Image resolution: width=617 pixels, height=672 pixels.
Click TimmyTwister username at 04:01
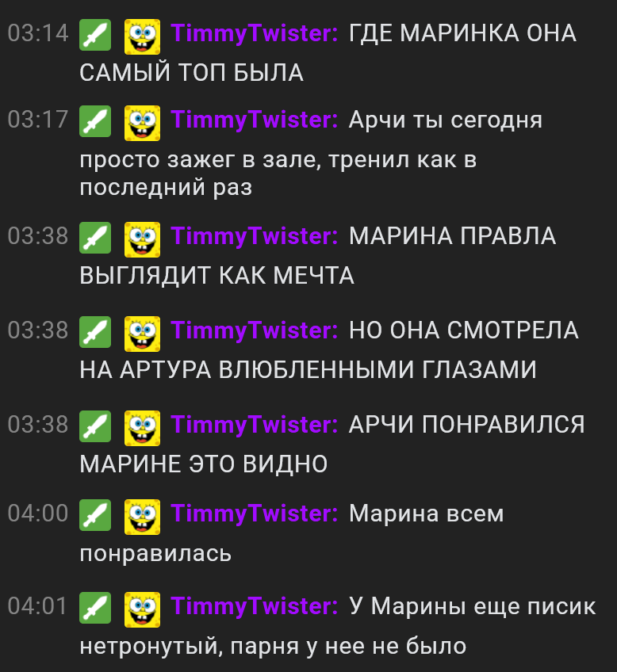[x=255, y=606]
